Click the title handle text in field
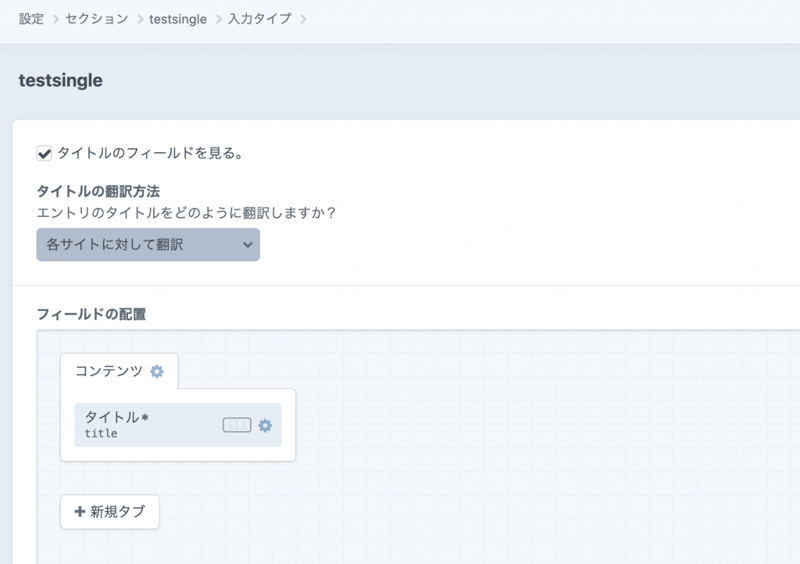Image resolution: width=800 pixels, height=564 pixels. point(101,434)
